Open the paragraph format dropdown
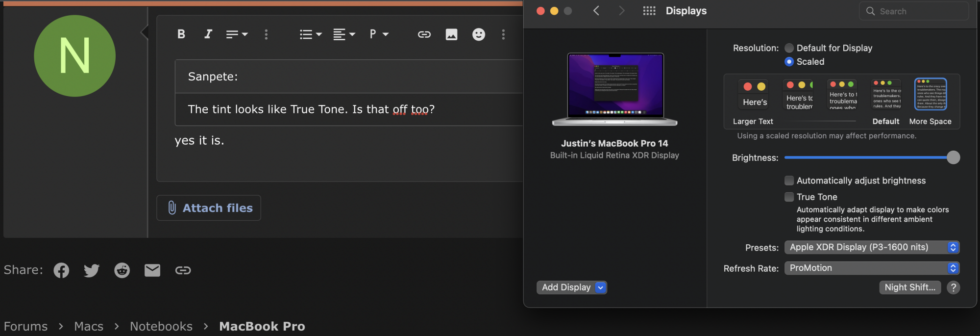The height and width of the screenshot is (336, 980). 379,34
